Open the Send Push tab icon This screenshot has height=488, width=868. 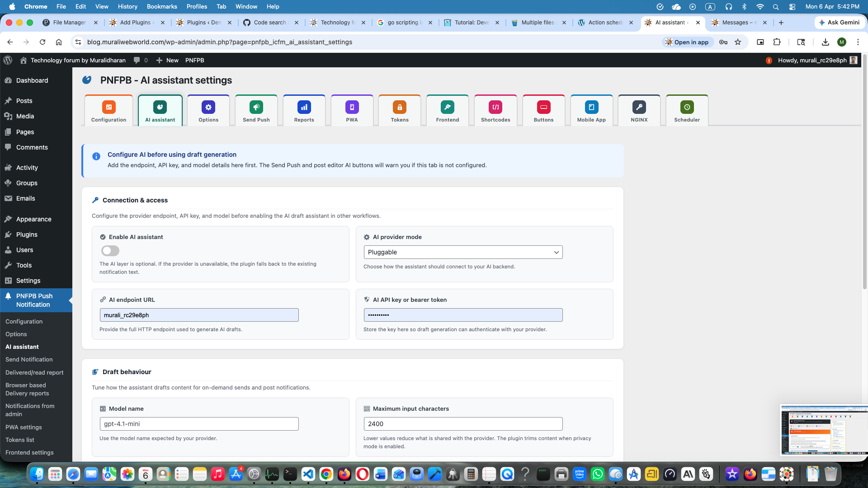256,108
